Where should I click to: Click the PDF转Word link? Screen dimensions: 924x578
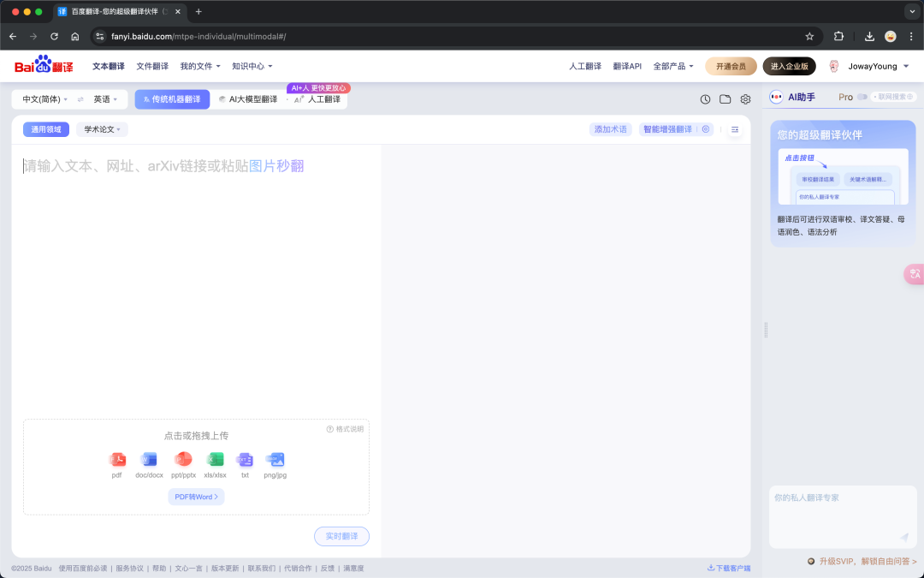coord(196,496)
